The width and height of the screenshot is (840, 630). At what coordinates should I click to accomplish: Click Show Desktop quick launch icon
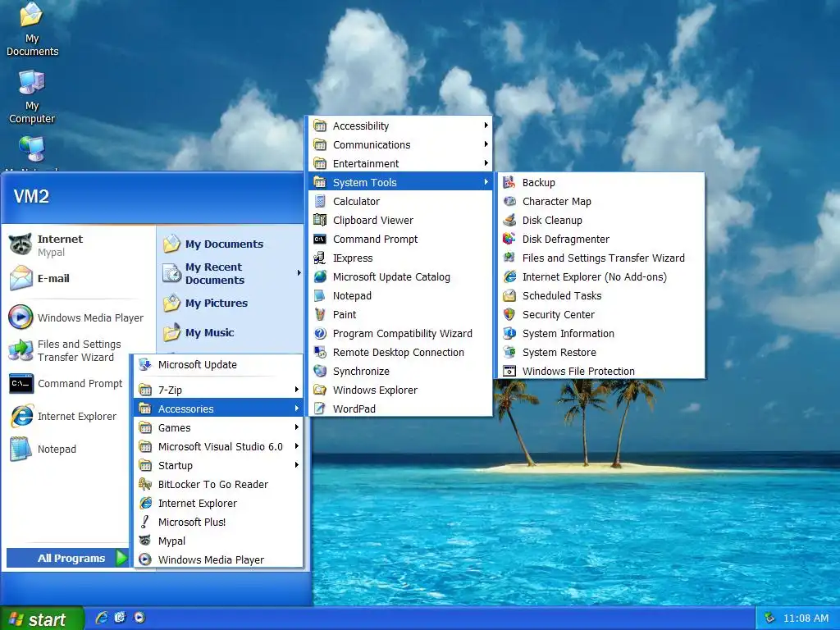coord(120,618)
